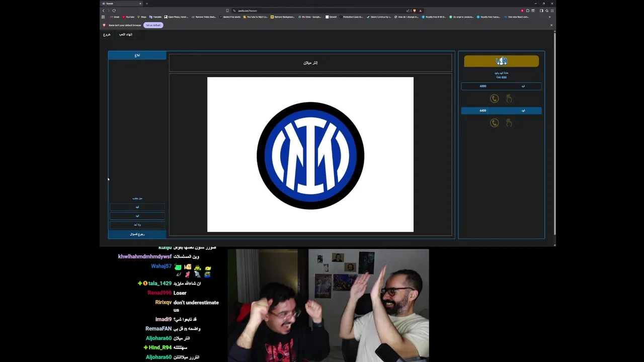Click chat message 'don't underestimate us'
The image size is (644, 362).
pyautogui.click(x=196, y=306)
